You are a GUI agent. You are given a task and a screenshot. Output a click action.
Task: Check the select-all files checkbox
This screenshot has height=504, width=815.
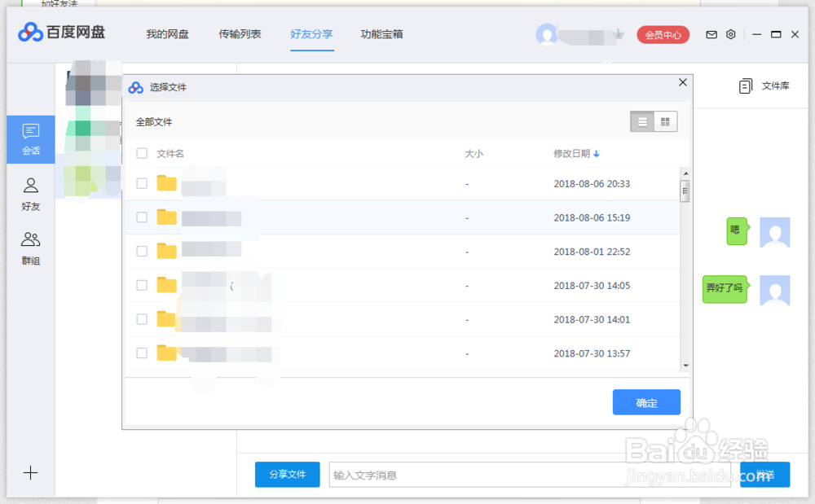pyautogui.click(x=142, y=152)
